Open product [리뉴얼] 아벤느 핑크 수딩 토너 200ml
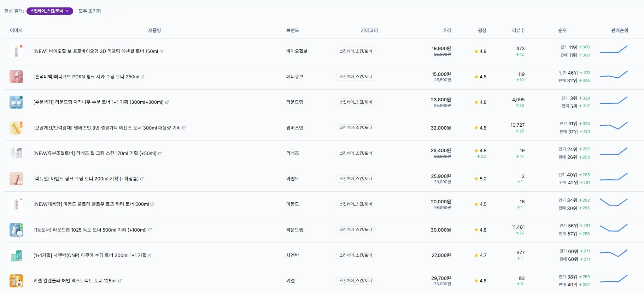The width and height of the screenshot is (644, 293). (x=86, y=179)
